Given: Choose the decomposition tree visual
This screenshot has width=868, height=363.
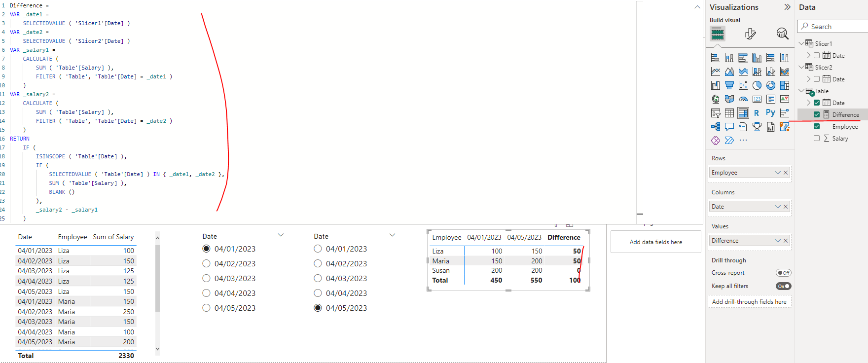Looking at the screenshot, I should [716, 127].
